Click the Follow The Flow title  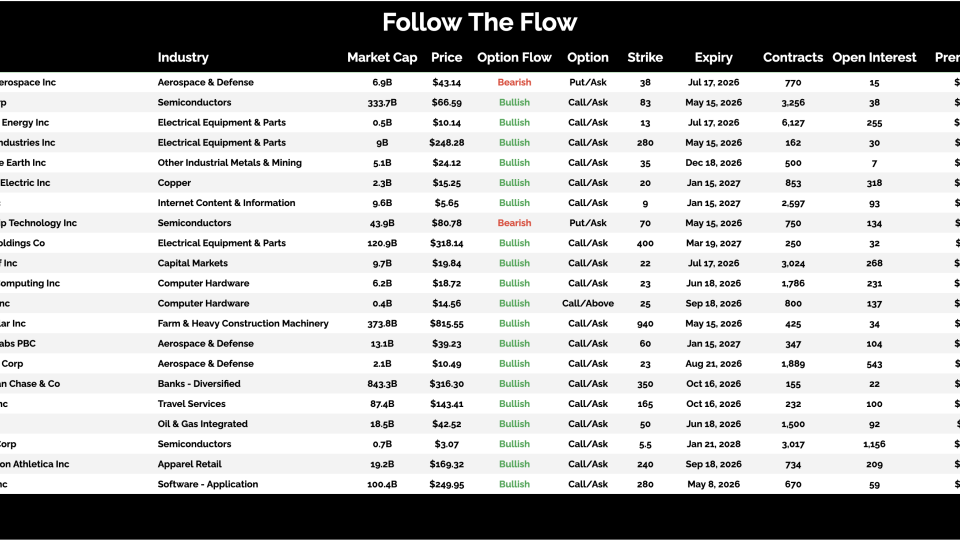tap(480, 22)
